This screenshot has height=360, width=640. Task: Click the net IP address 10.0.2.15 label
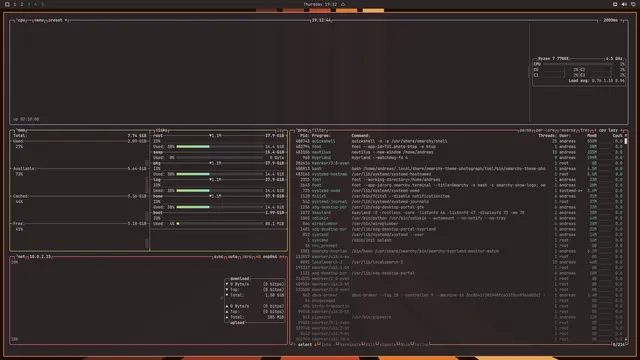click(x=40, y=257)
